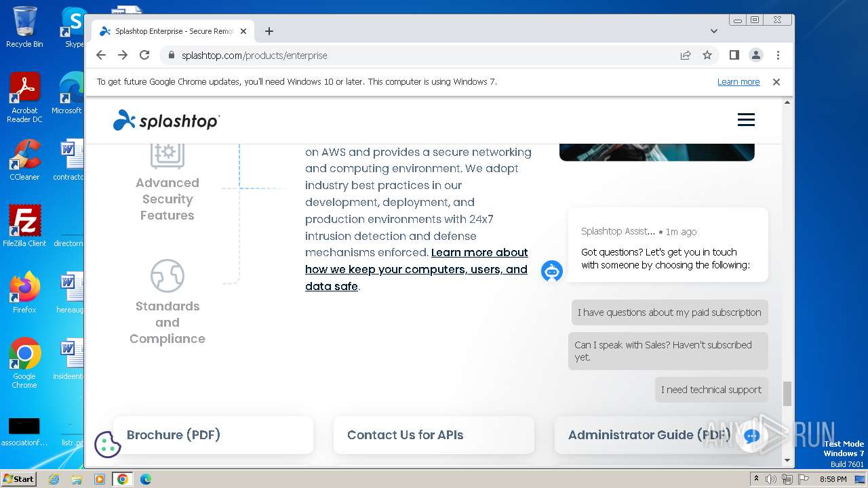This screenshot has height=488, width=868.
Task: Show hidden system tray icons
Action: pyautogui.click(x=756, y=479)
